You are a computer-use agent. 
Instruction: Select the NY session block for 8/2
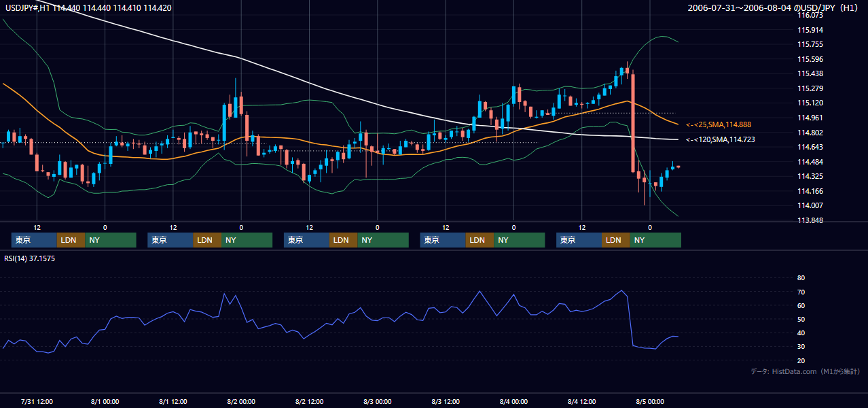click(383, 240)
